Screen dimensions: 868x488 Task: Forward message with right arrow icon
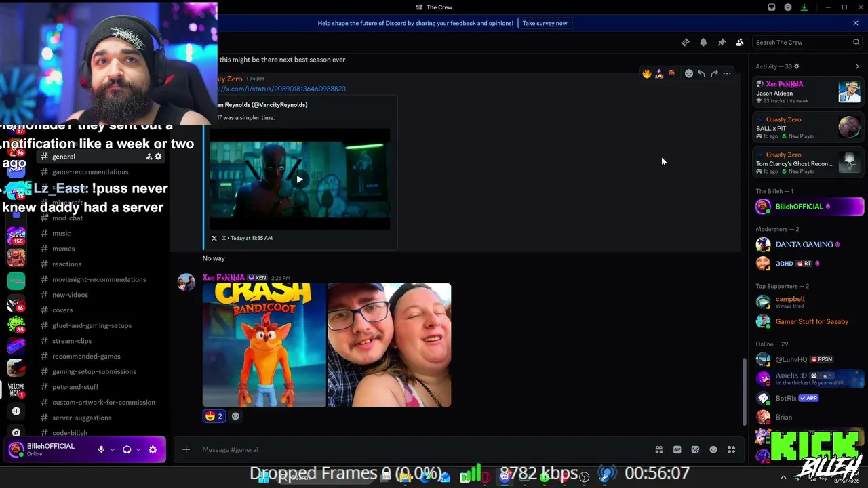714,73
